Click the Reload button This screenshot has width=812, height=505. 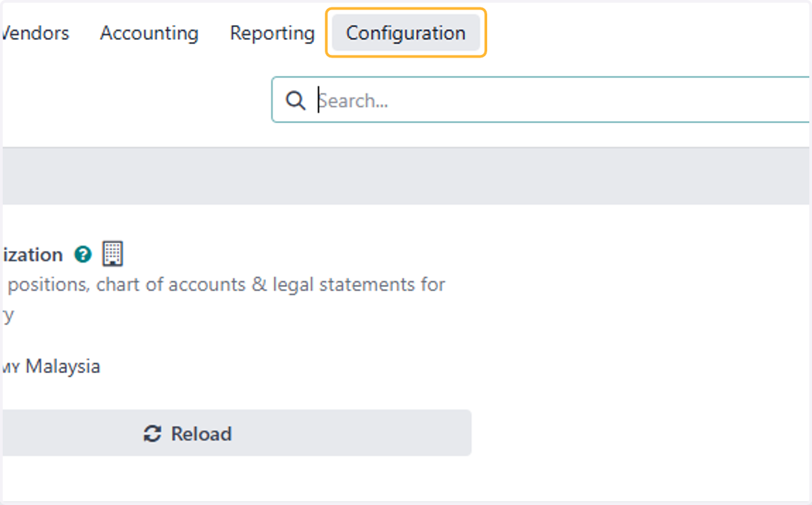pyautogui.click(x=235, y=433)
